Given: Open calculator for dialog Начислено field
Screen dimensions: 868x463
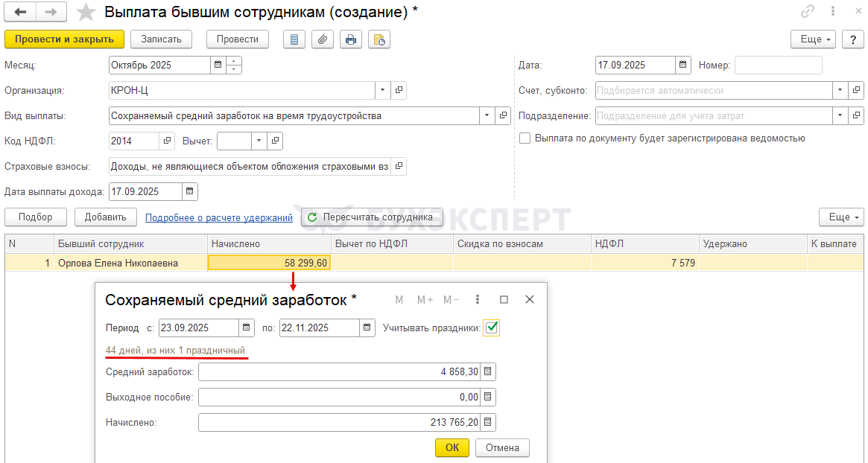Looking at the screenshot, I should (488, 422).
